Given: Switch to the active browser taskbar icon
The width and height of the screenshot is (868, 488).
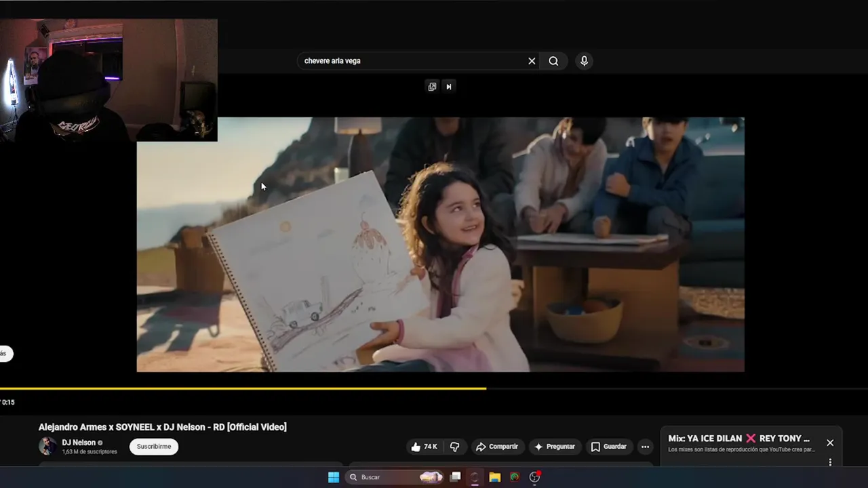Looking at the screenshot, I should click(x=475, y=477).
